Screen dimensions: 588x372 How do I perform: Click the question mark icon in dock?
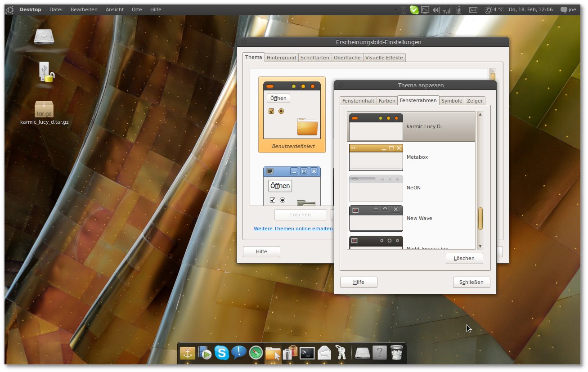coord(379,353)
